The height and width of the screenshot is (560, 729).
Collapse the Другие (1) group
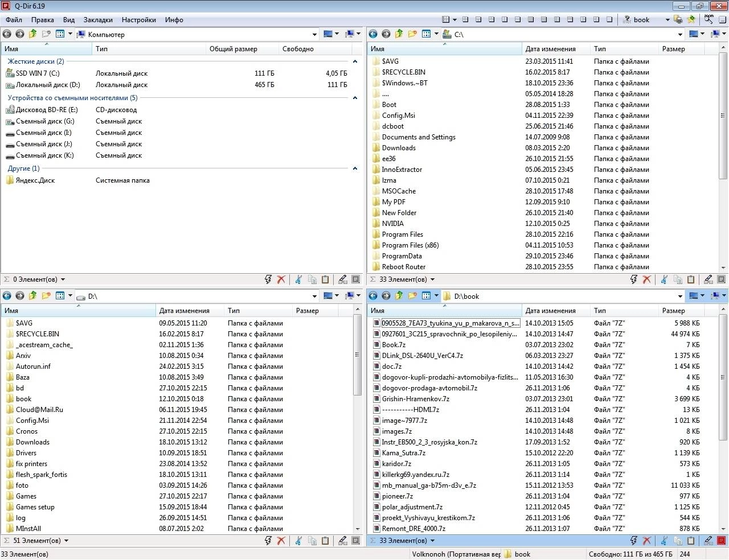[355, 168]
